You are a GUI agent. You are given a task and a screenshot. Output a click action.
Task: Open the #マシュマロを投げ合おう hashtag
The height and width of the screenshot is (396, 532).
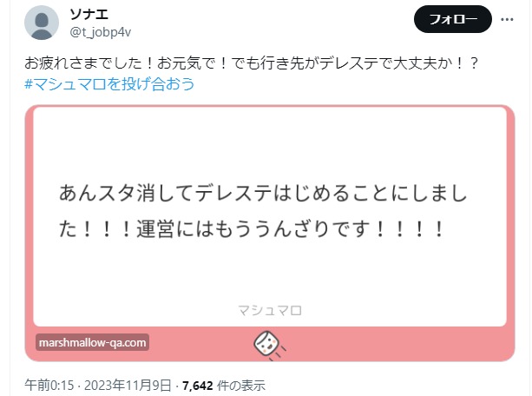pos(109,84)
